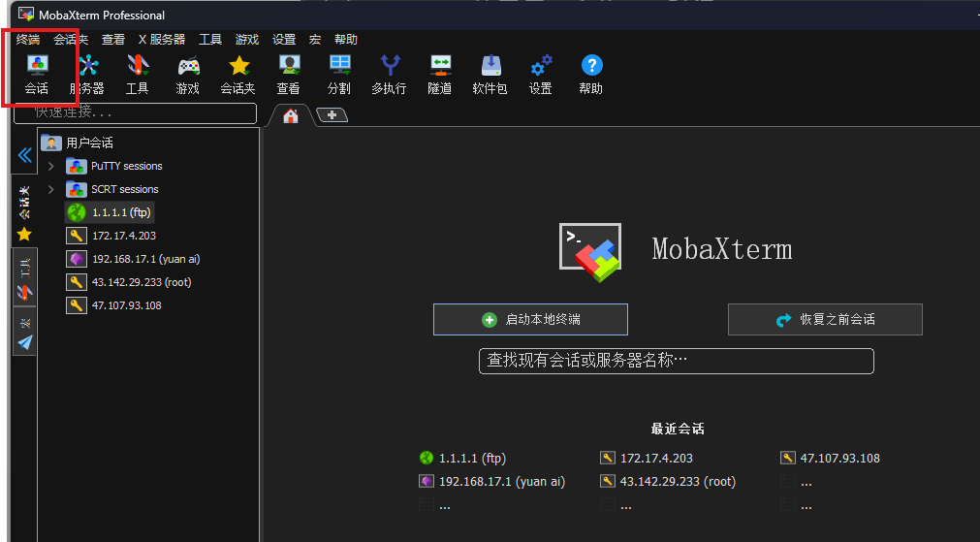Viewport: 980px width, 542px height.
Task: Open the 隧道 tunneling toolbar icon
Action: (x=440, y=75)
